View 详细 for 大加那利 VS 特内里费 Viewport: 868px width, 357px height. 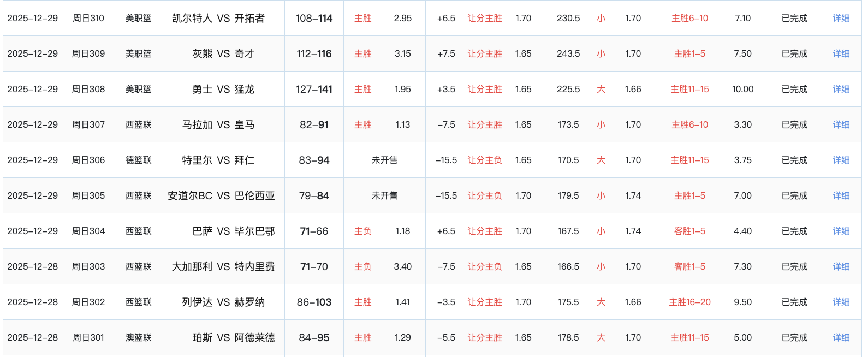841,266
